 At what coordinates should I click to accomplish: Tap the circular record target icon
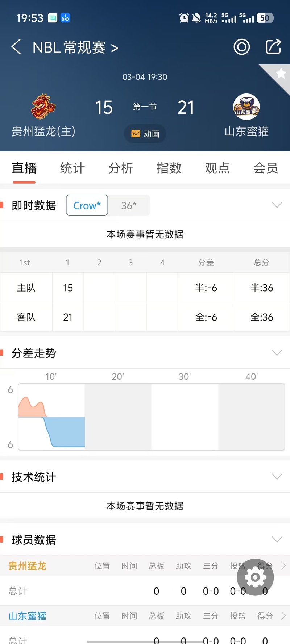pos(241,47)
